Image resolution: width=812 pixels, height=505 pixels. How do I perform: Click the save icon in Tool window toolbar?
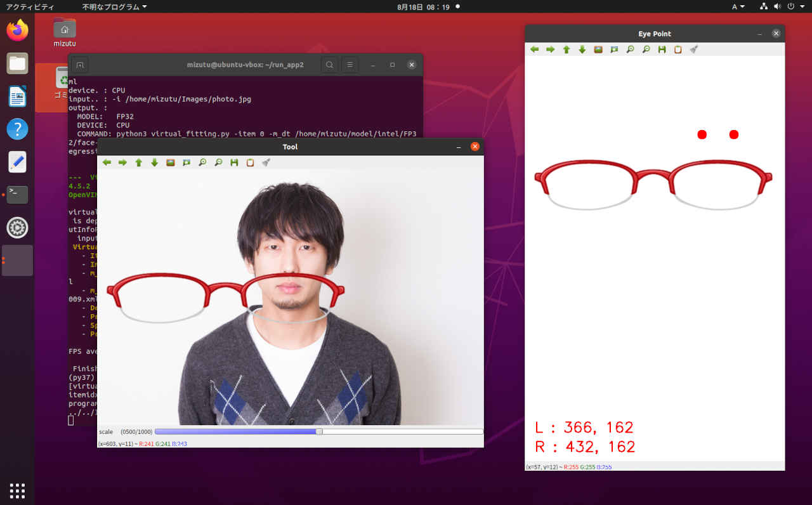tap(234, 162)
